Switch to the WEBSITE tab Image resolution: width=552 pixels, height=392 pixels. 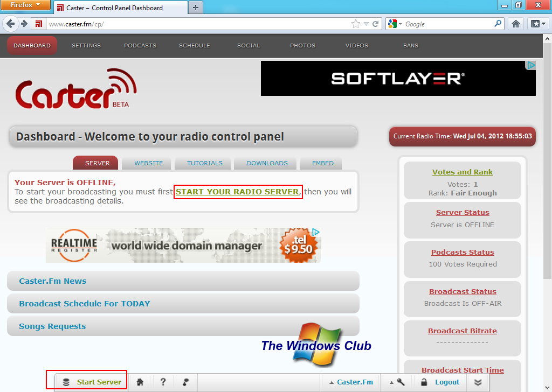coord(147,163)
